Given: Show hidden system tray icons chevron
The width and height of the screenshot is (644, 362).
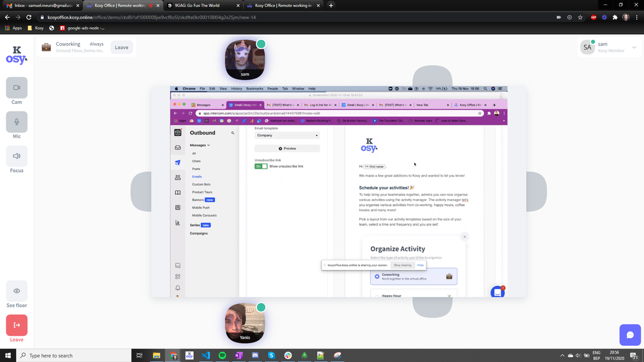Looking at the screenshot, I should pyautogui.click(x=562, y=356).
